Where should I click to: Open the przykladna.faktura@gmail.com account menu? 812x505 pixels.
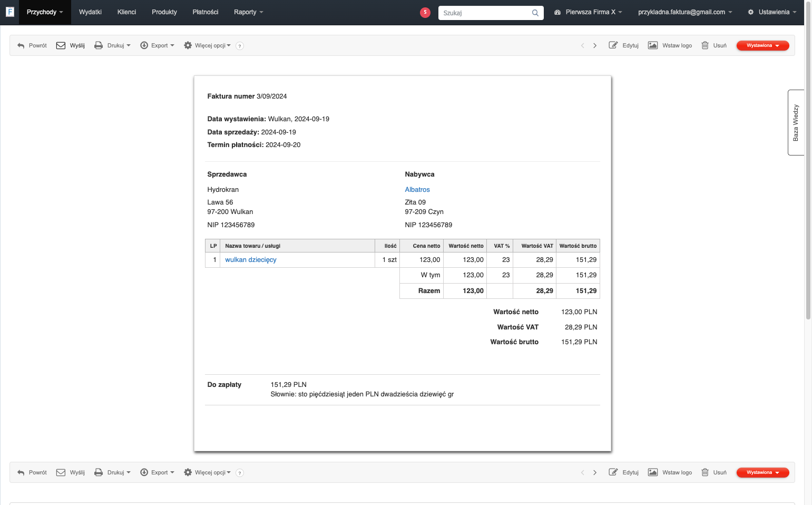tap(685, 12)
